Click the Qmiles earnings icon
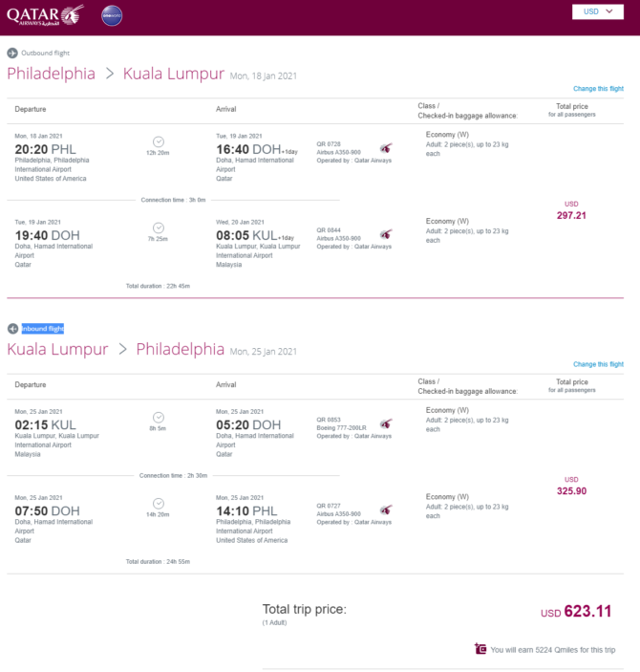The height and width of the screenshot is (672, 640). click(480, 649)
